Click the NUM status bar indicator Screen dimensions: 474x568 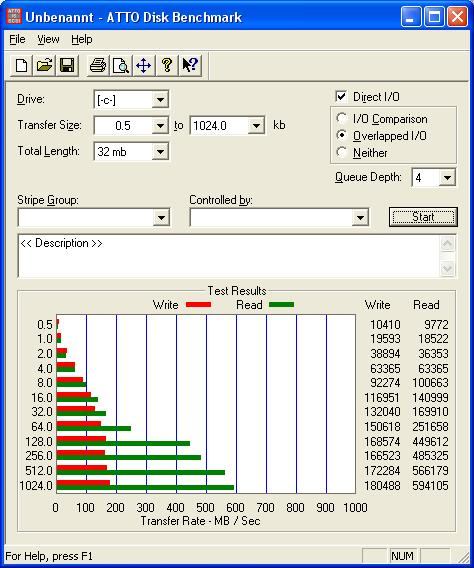[x=402, y=556]
